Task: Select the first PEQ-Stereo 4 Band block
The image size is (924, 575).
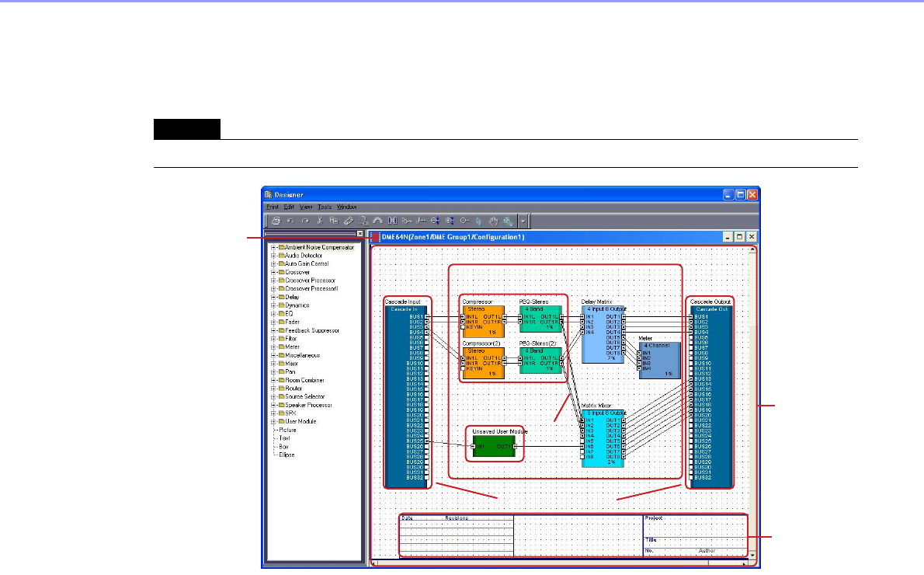Action: pyautogui.click(x=541, y=319)
